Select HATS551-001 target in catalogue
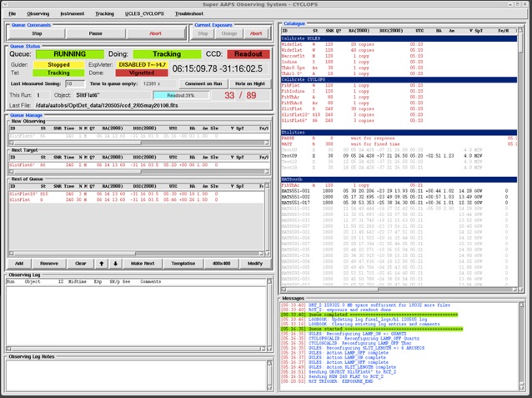Viewport: 532px width, 398px height. pyautogui.click(x=399, y=191)
